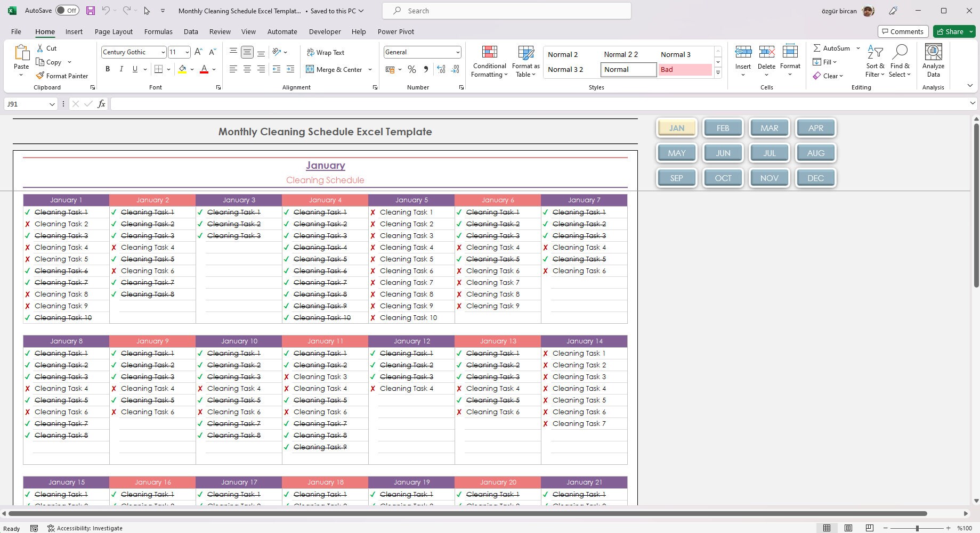Go to the JUL month sheet
The image size is (980, 533).
(x=769, y=153)
